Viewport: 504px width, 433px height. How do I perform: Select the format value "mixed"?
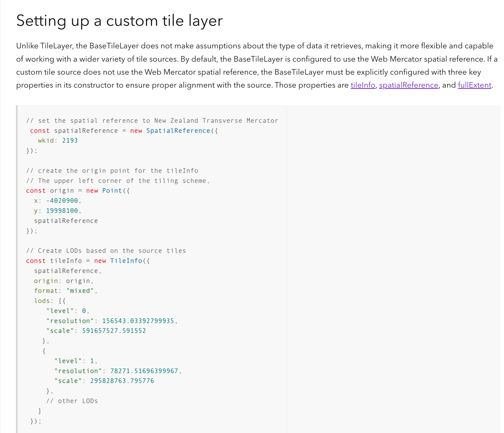(x=81, y=291)
